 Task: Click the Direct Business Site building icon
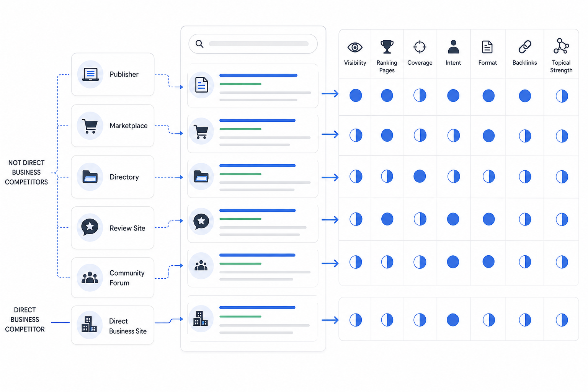(x=89, y=324)
